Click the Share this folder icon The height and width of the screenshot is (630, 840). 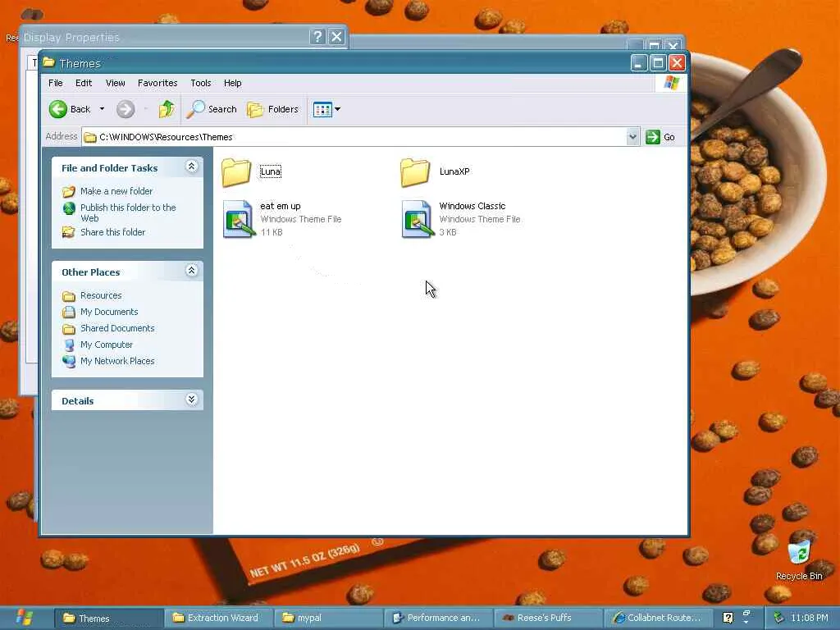coord(69,232)
